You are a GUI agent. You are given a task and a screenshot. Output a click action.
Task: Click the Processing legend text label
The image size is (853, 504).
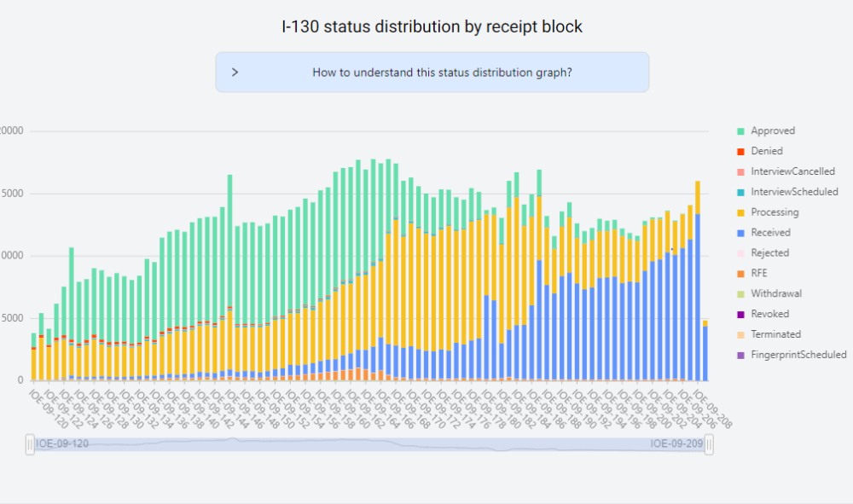[775, 213]
